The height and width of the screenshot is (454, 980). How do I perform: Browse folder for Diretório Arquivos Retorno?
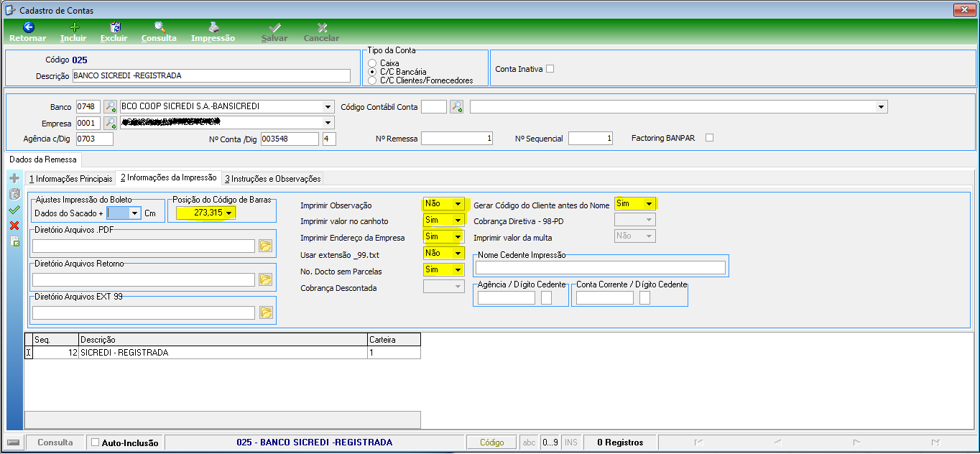[x=266, y=279]
